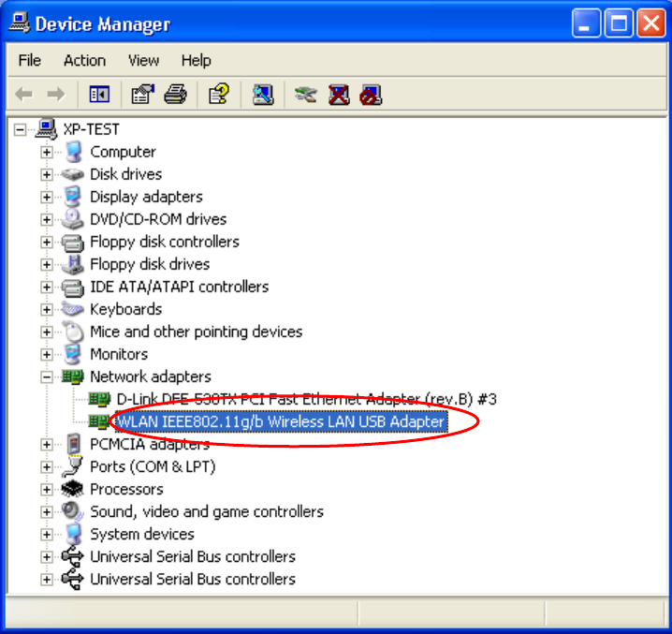Click the XP-TEST computer root icon
Screen dimensions: 672x634
(46, 129)
